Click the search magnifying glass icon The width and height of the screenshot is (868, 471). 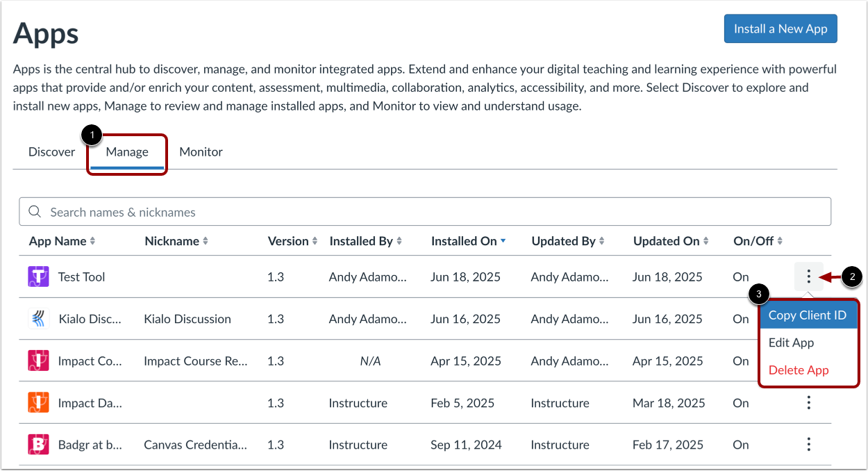[x=35, y=211]
